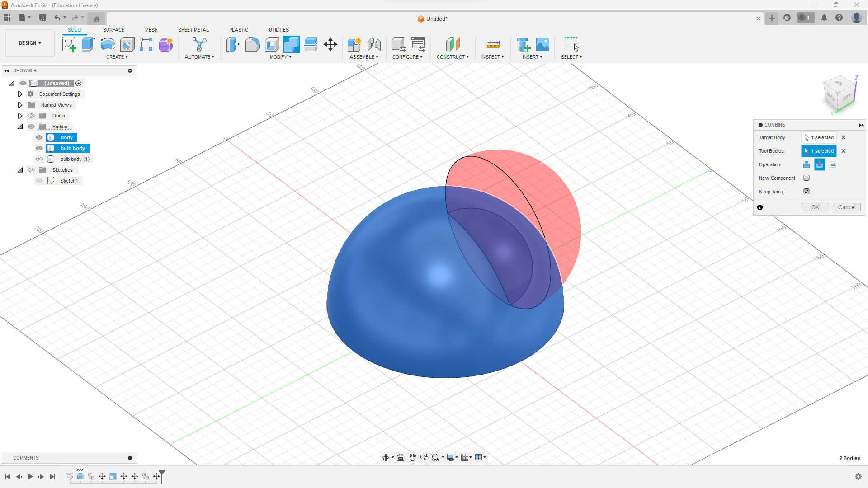
Task: Clear the Target Body selection
Action: click(844, 137)
